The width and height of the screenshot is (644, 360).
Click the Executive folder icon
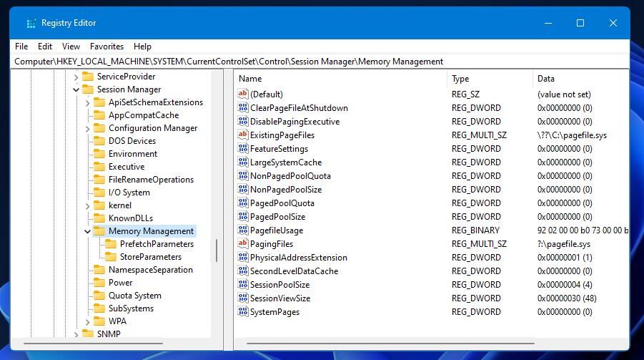[99, 167]
